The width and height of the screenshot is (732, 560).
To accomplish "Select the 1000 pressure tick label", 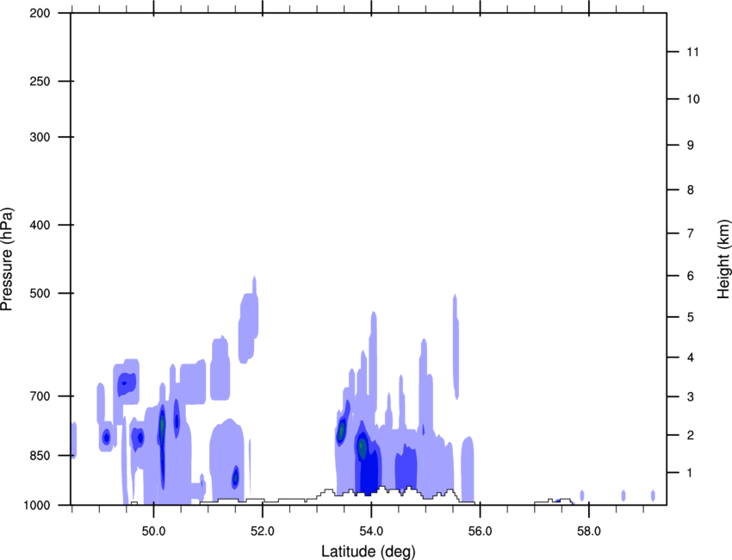I will coord(36,506).
